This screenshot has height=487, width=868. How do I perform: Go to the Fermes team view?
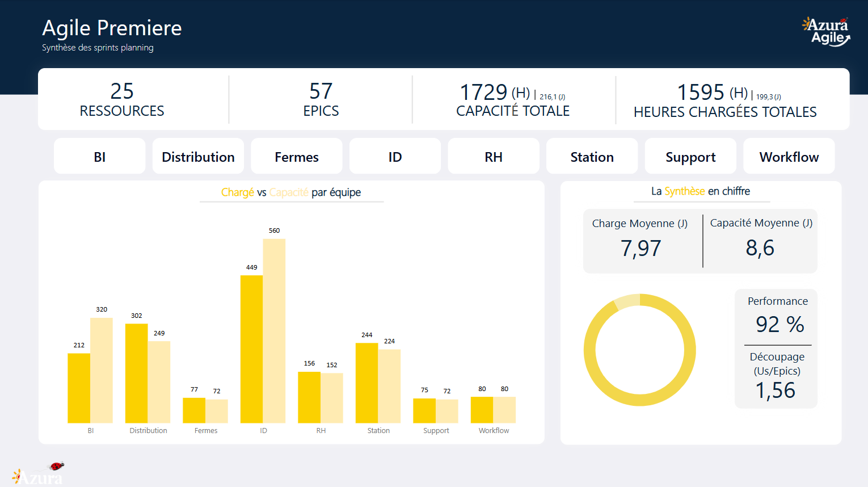(x=297, y=157)
